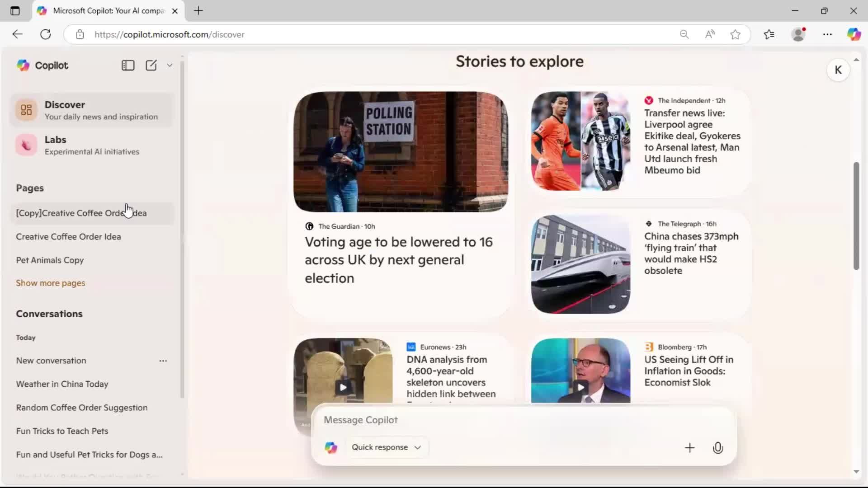The width and height of the screenshot is (868, 488).
Task: View site information lock icon
Action: click(x=80, y=34)
